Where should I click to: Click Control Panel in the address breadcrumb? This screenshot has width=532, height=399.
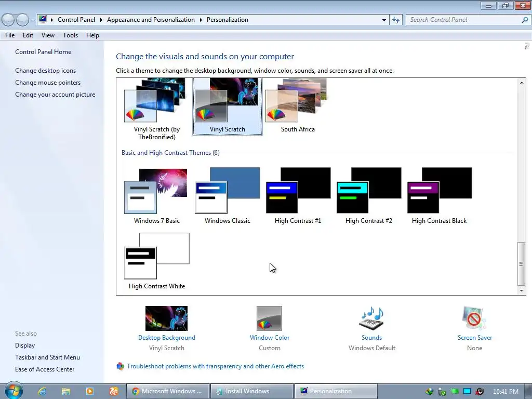(76, 20)
